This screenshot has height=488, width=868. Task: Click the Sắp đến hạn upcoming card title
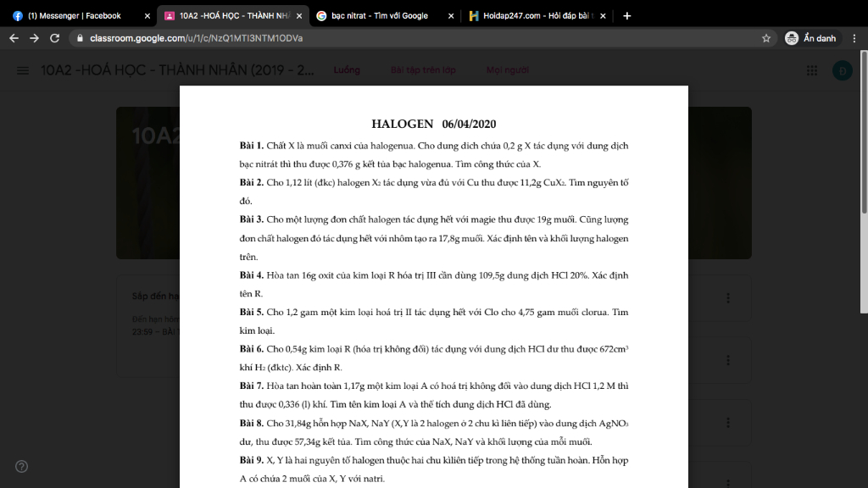pos(156,296)
